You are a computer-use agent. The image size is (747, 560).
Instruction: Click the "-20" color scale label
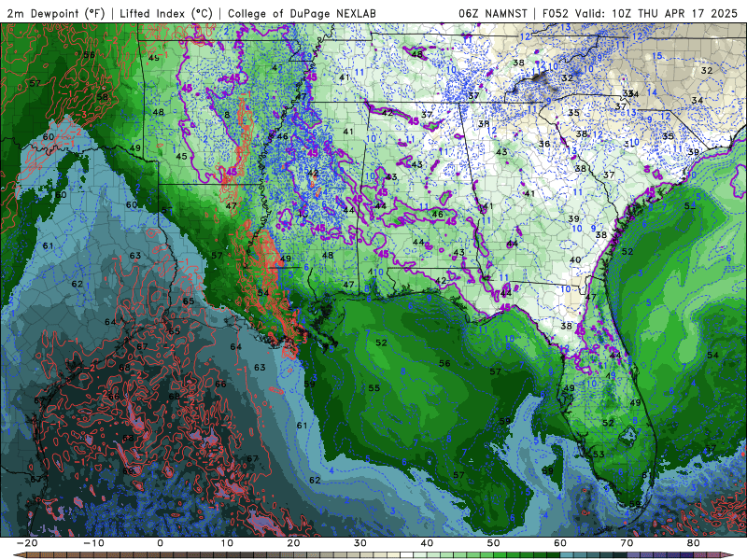pyautogui.click(x=27, y=543)
